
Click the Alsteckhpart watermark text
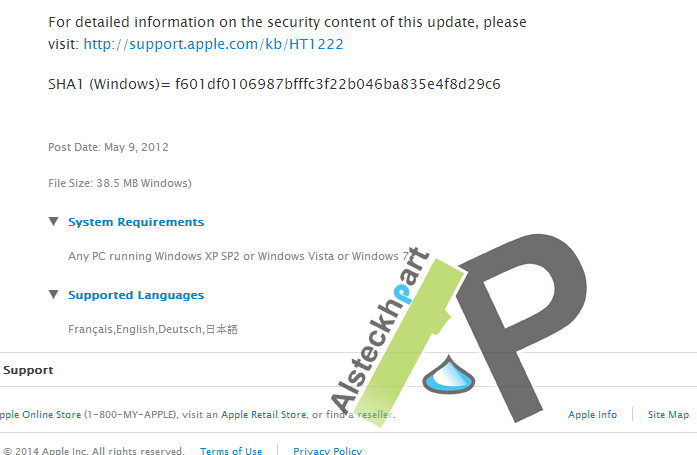pos(380,330)
